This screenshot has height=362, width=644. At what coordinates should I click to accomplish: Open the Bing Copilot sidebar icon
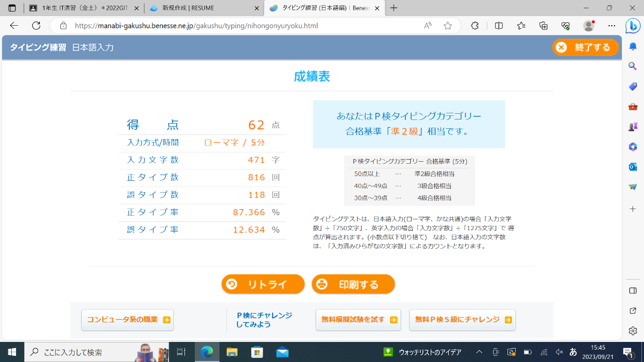(633, 26)
